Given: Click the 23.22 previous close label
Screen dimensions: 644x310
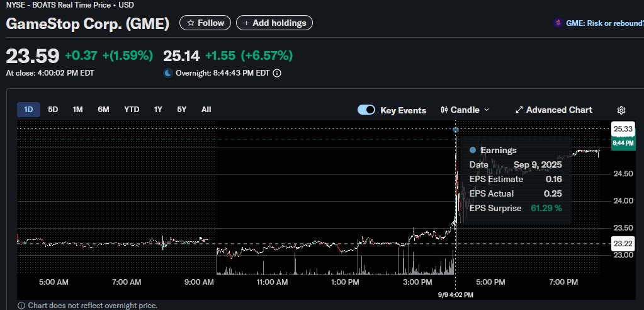Looking at the screenshot, I should pos(623,243).
